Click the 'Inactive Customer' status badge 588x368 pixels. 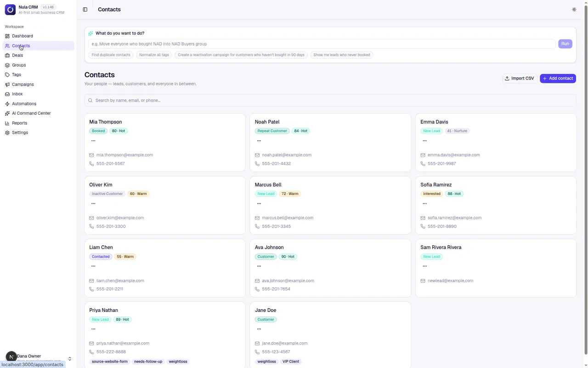107,194
